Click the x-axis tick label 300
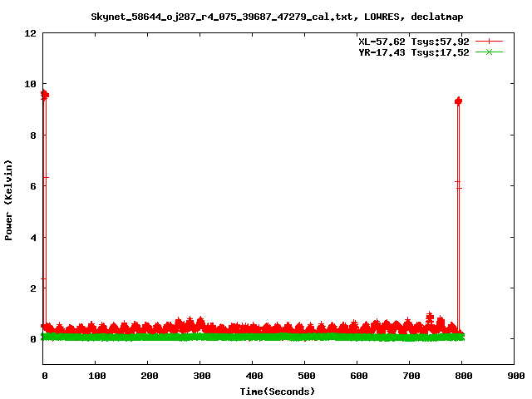Image resolution: width=532 pixels, height=399 pixels. point(202,376)
